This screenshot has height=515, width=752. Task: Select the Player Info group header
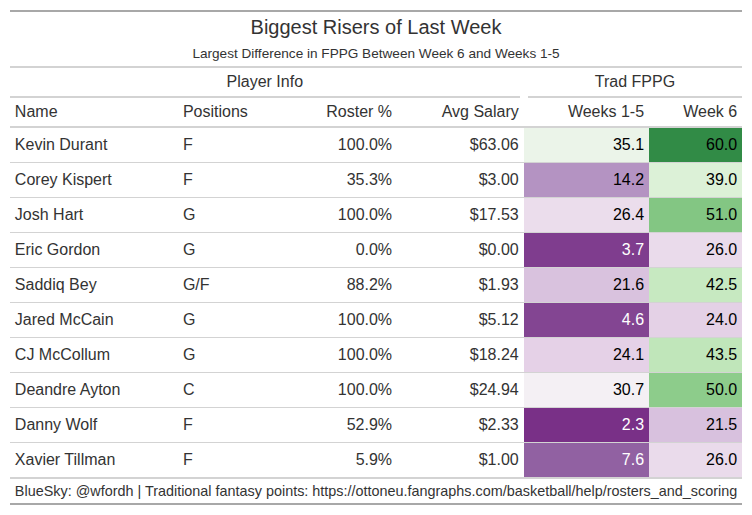tap(265, 82)
